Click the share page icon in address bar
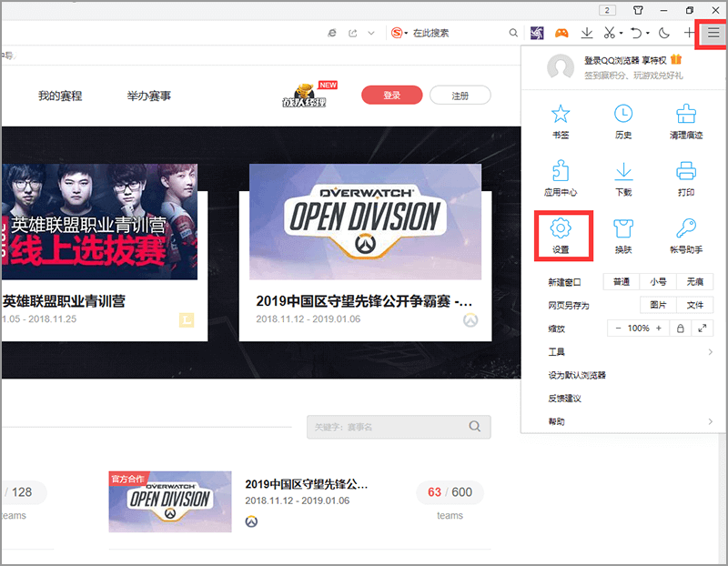This screenshot has width=728, height=566. [x=353, y=33]
